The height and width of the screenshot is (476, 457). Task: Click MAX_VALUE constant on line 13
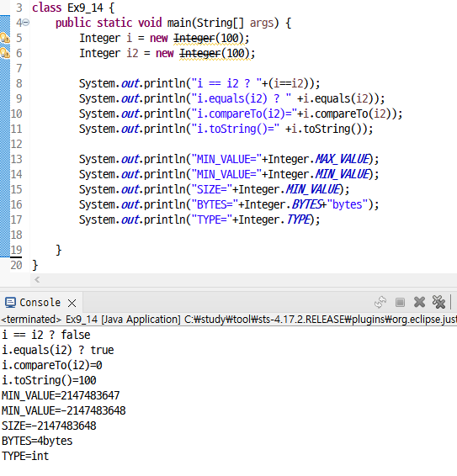pos(343,159)
